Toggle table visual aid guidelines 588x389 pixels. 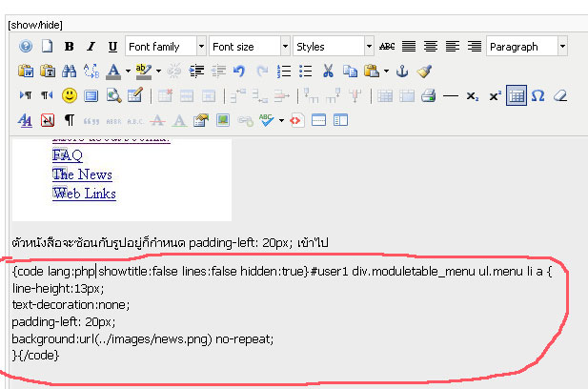[x=517, y=95]
